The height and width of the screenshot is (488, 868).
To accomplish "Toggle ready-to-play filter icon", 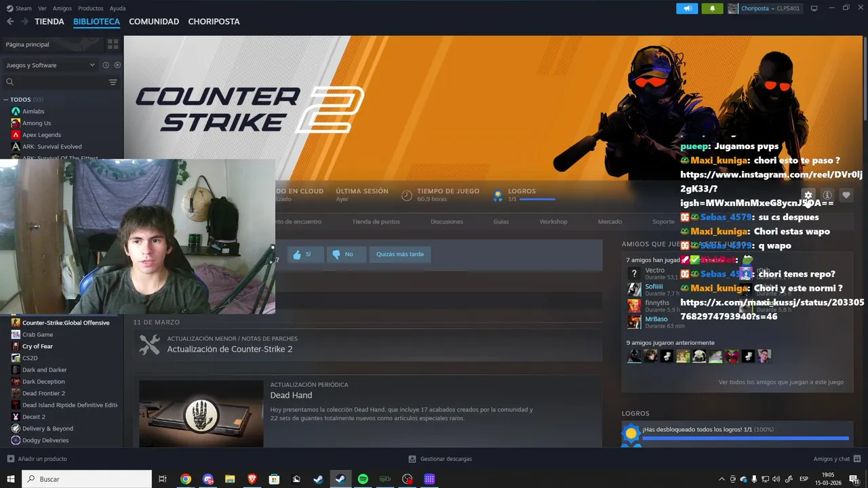I will coord(117,65).
